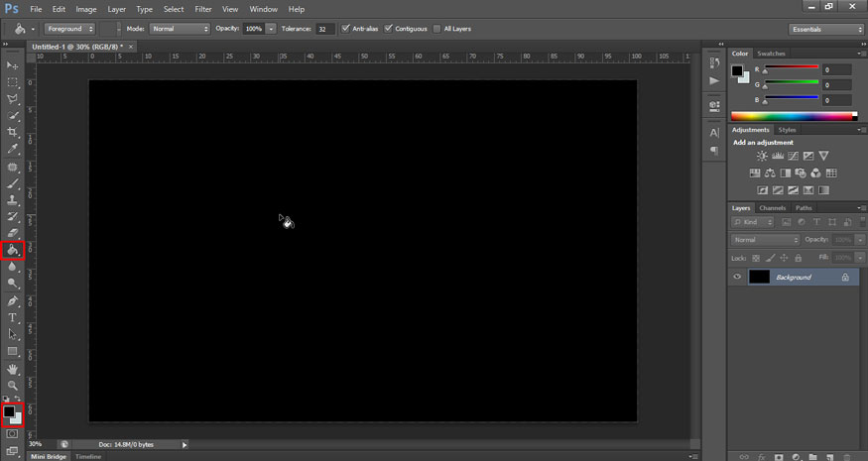This screenshot has width=868, height=461.
Task: Add a Brightness/Contrast adjustment
Action: (762, 156)
